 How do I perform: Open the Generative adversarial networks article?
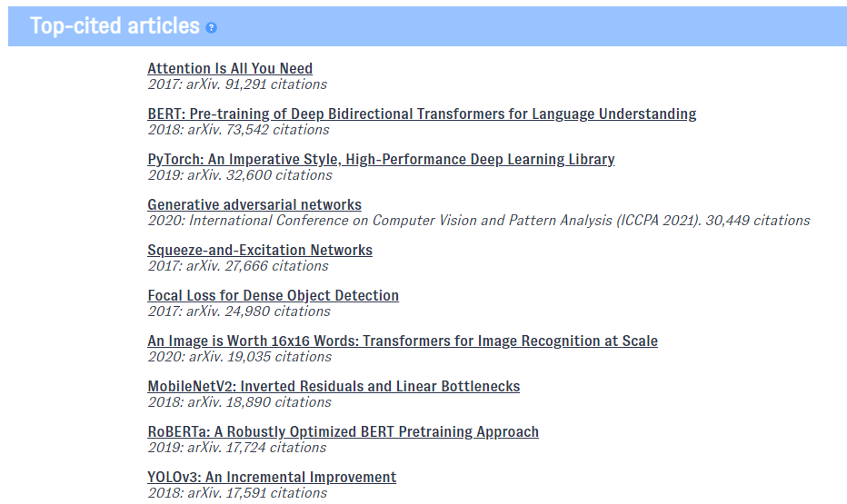click(254, 205)
